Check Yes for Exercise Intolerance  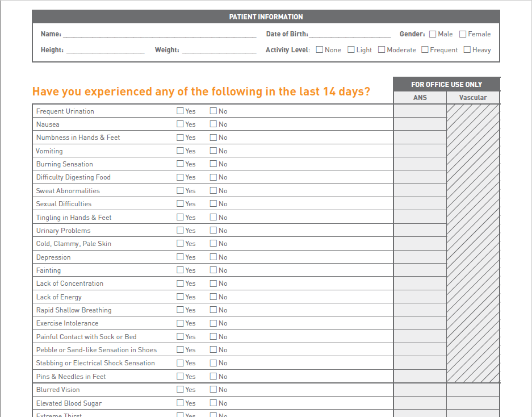pos(180,323)
